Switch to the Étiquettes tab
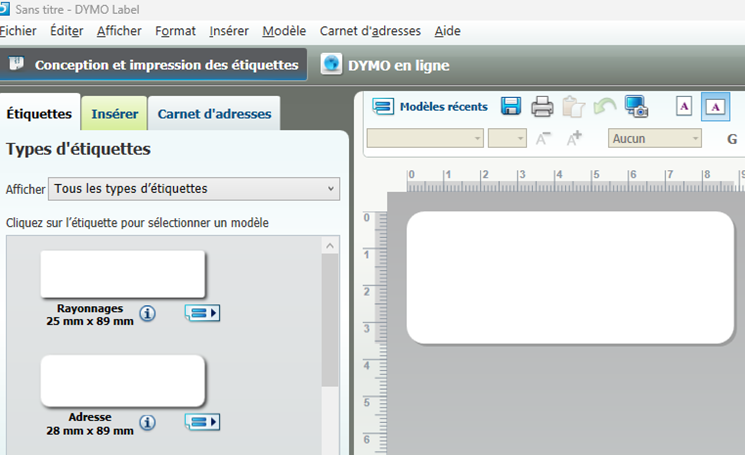This screenshot has height=455, width=745. pyautogui.click(x=39, y=114)
